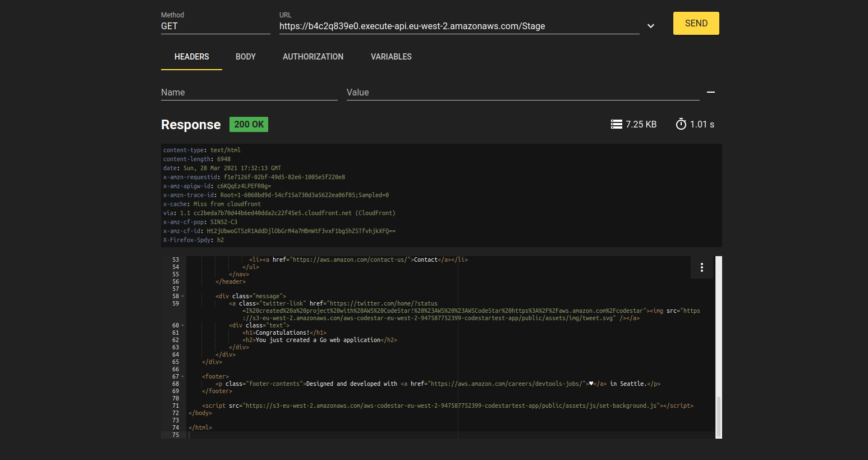Switch to the HEADERS tab
This screenshot has width=868, height=460.
(x=191, y=57)
